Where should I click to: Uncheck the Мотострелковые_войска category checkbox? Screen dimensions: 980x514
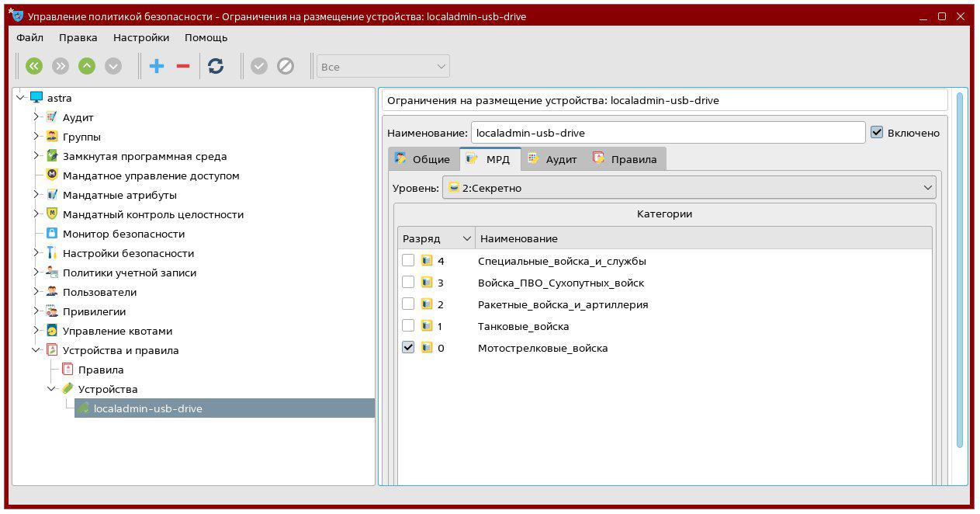(408, 348)
